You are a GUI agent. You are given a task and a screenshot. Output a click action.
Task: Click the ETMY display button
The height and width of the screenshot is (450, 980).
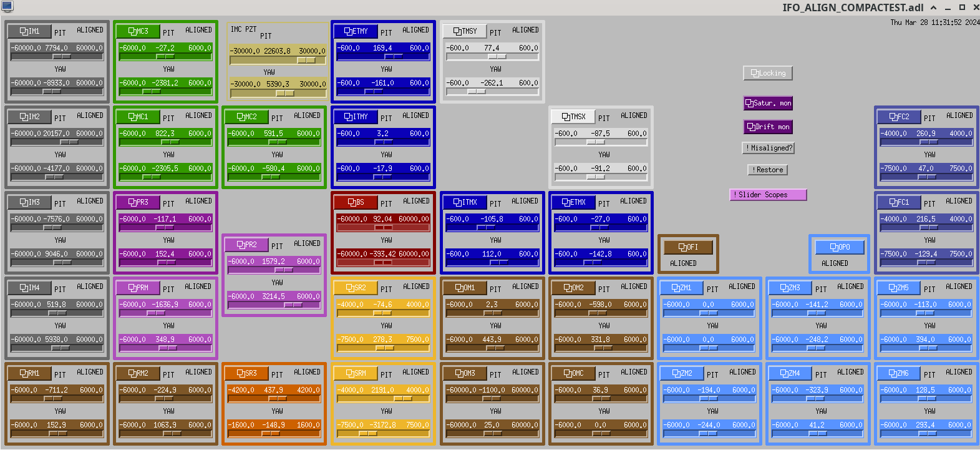[x=356, y=31]
